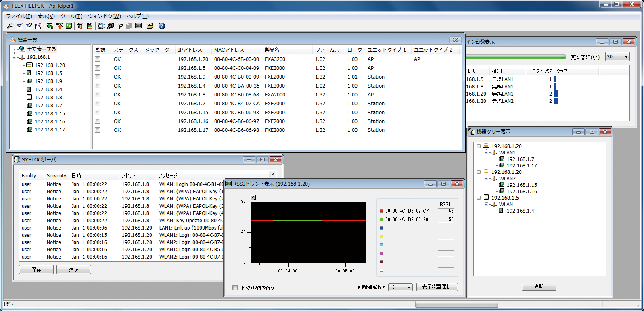Open the ツール(T) menu
This screenshot has height=311, width=644.
[x=71, y=16]
